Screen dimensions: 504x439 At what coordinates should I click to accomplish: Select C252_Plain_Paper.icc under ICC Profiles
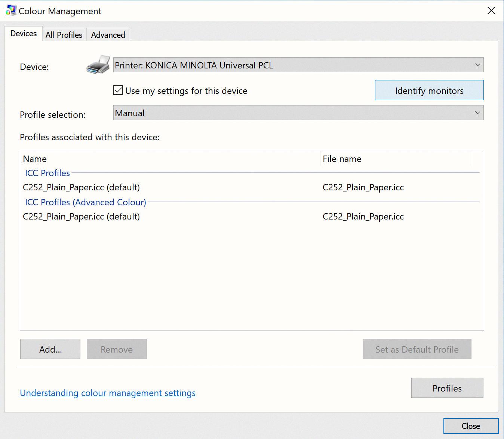click(81, 187)
